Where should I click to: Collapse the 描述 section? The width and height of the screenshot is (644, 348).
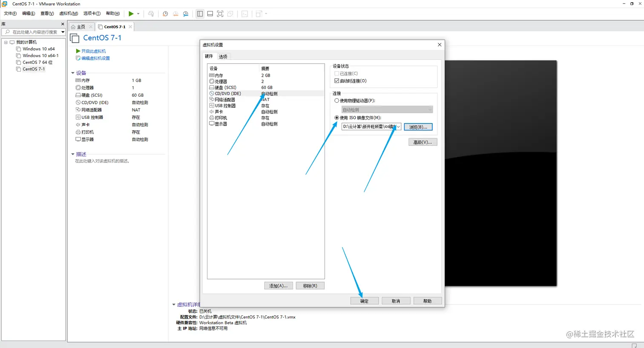click(73, 154)
